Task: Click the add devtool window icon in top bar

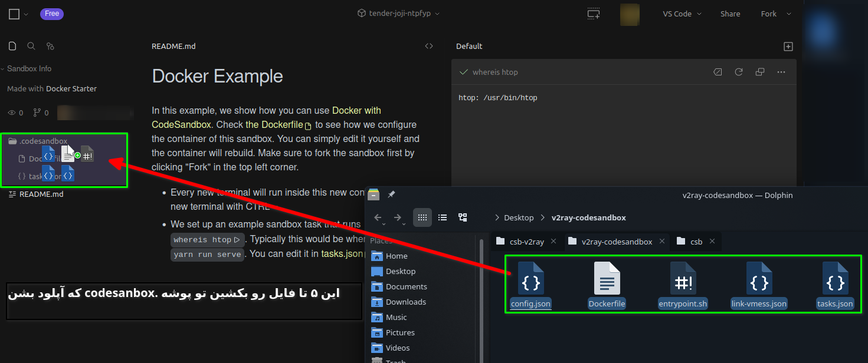Action: [593, 14]
